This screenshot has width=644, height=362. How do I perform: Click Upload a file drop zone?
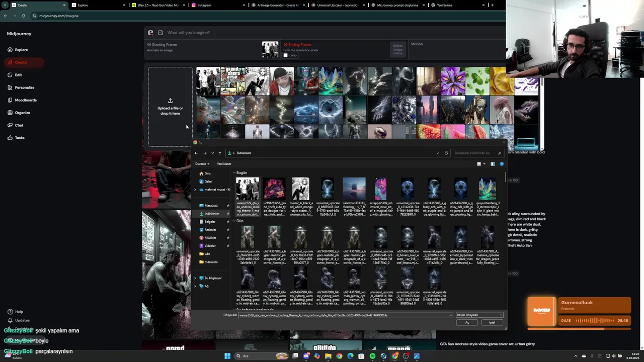pyautogui.click(x=170, y=107)
